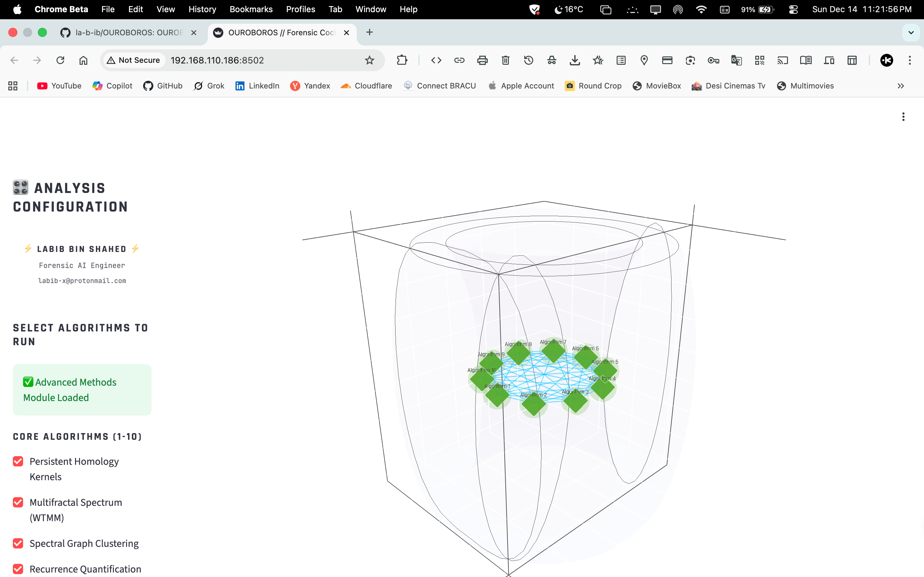Click the download icon in toolbar
The height and width of the screenshot is (577, 924).
point(575,60)
